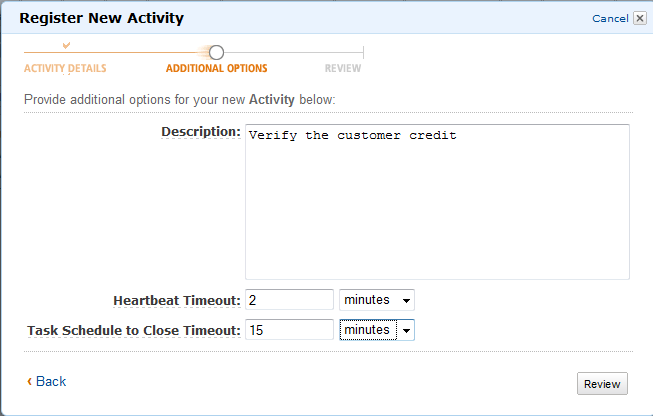The height and width of the screenshot is (416, 653).
Task: Focus the Task Schedule to Close Timeout field
Action: pos(289,330)
